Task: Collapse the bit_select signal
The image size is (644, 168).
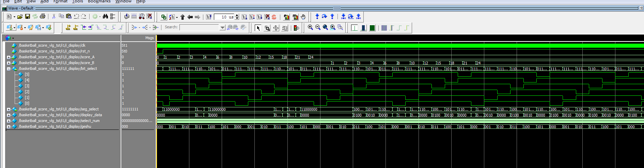Action: click(9, 69)
